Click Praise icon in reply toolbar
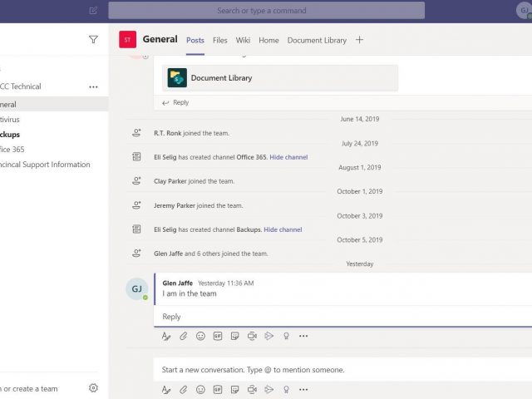The width and height of the screenshot is (532, 399). click(286, 336)
